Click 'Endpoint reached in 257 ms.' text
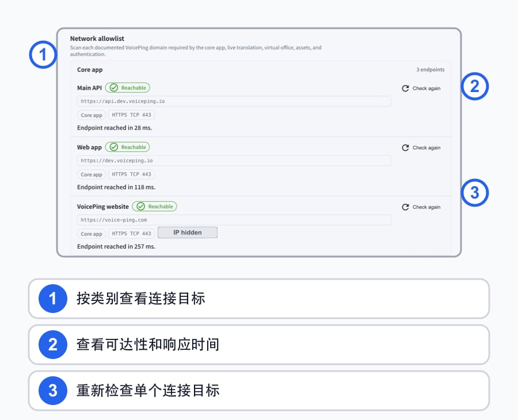The width and height of the screenshot is (518, 420). coord(116,247)
